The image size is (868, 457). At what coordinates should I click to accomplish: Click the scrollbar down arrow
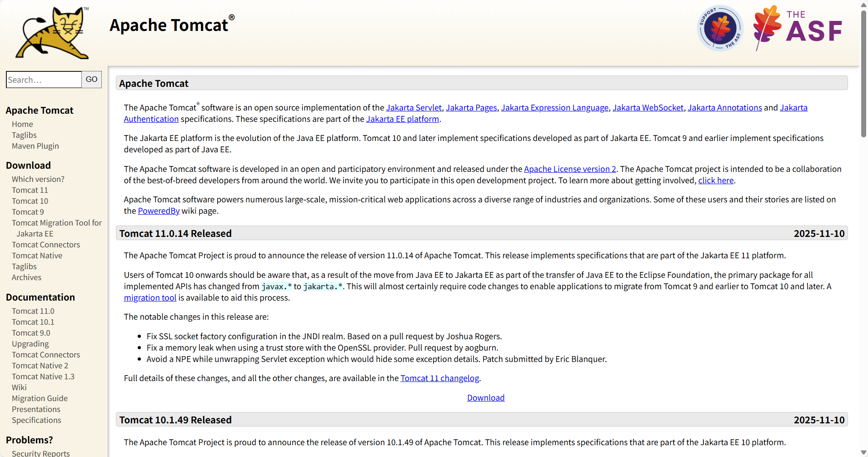pyautogui.click(x=863, y=452)
